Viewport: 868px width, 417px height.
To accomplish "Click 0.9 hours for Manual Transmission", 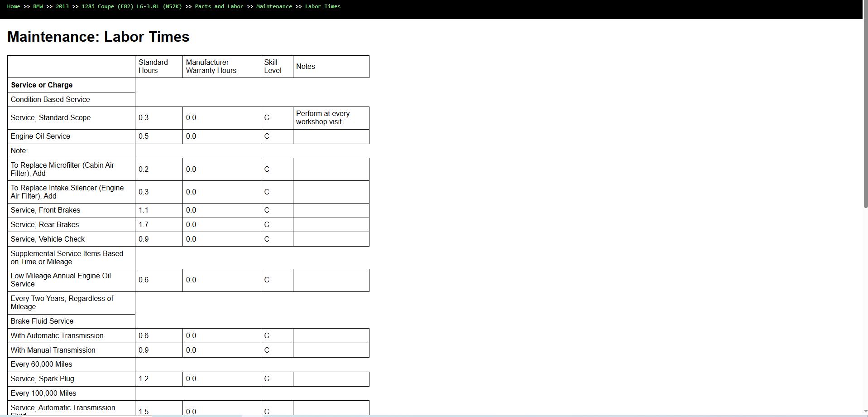I will pyautogui.click(x=159, y=350).
